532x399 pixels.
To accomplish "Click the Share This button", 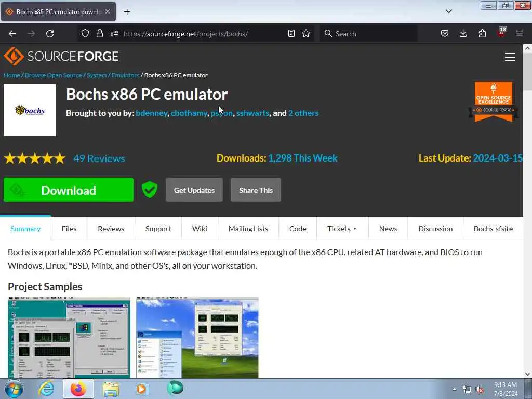I will (256, 190).
